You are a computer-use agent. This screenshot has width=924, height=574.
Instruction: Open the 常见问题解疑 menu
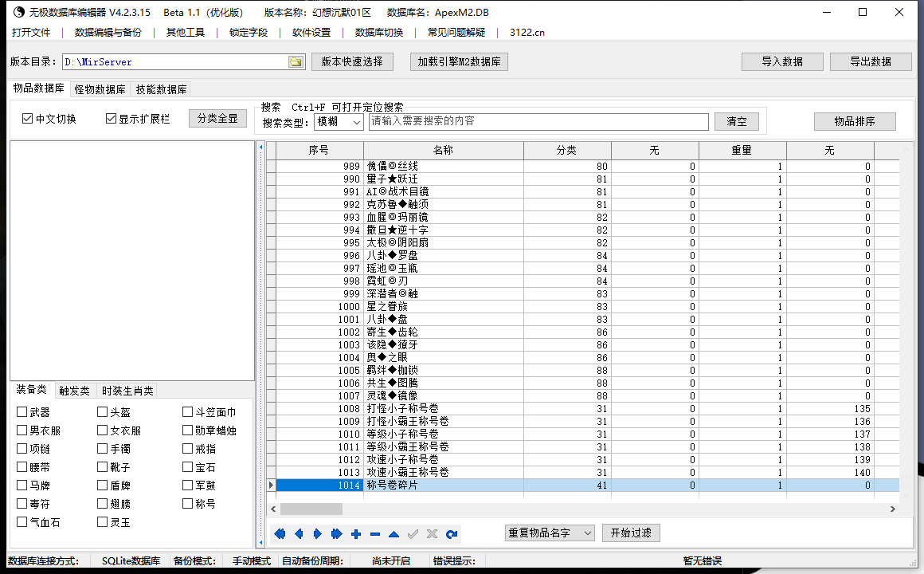point(456,33)
